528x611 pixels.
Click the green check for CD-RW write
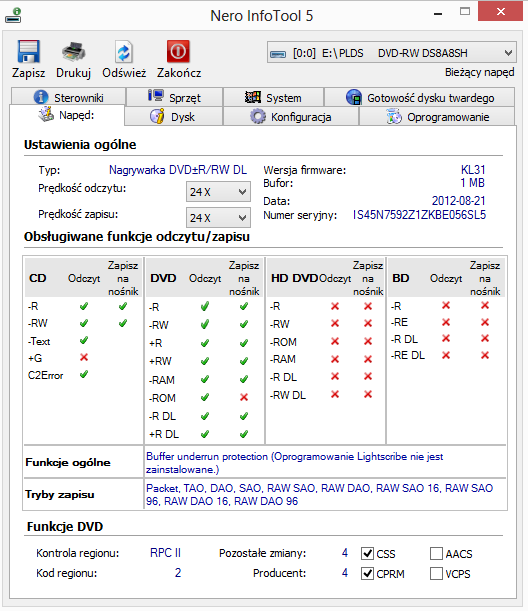(x=123, y=323)
